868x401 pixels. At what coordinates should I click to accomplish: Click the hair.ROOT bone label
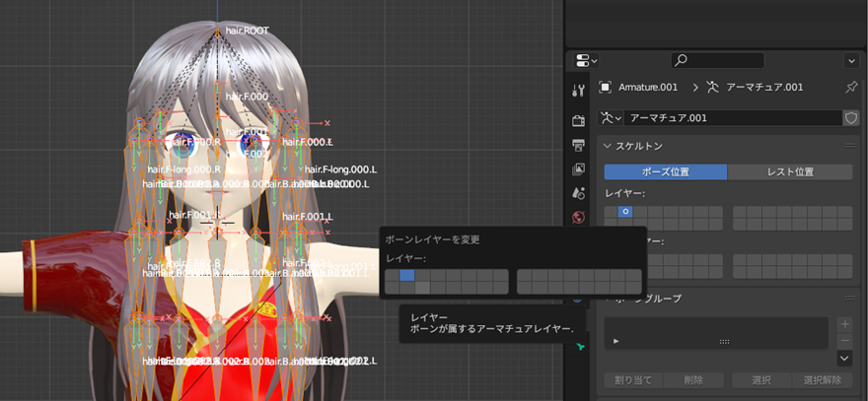click(x=247, y=31)
